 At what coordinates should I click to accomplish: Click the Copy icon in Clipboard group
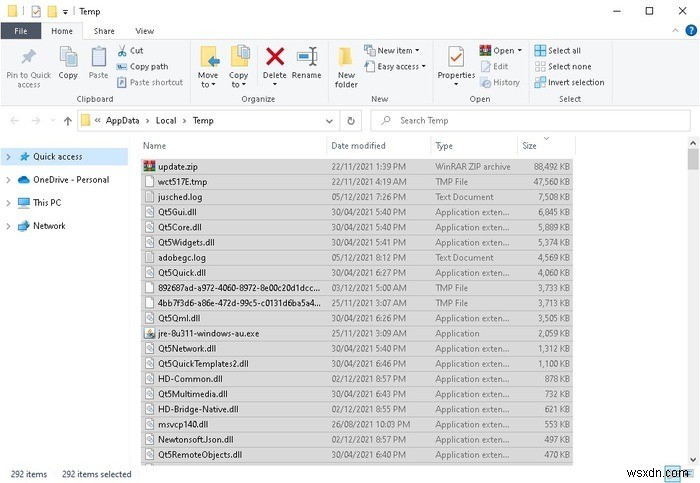pyautogui.click(x=68, y=58)
